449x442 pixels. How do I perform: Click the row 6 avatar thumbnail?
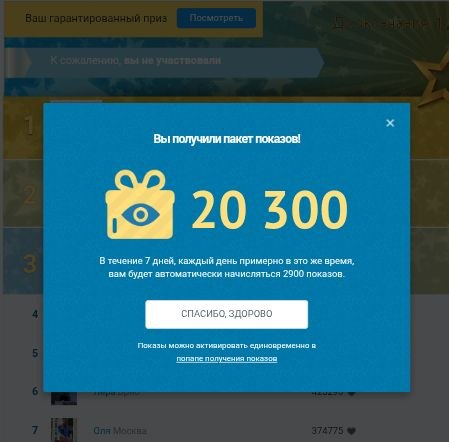(64, 398)
